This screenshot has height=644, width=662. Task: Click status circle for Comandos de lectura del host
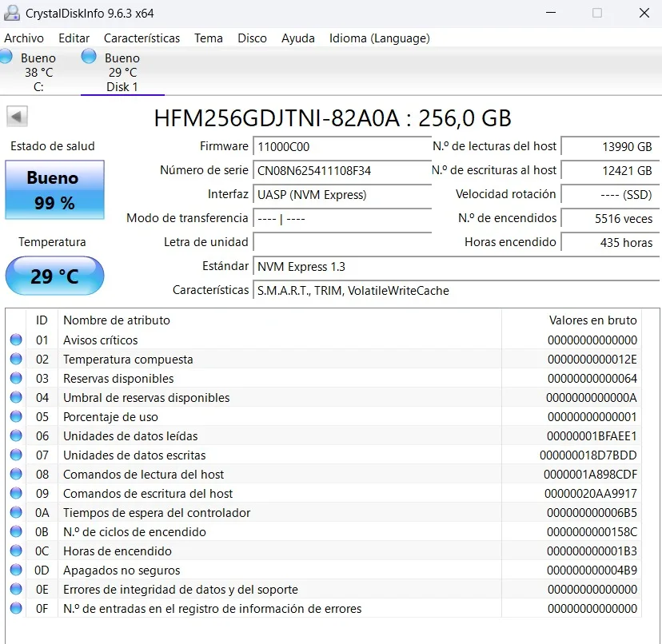pyautogui.click(x=16, y=474)
